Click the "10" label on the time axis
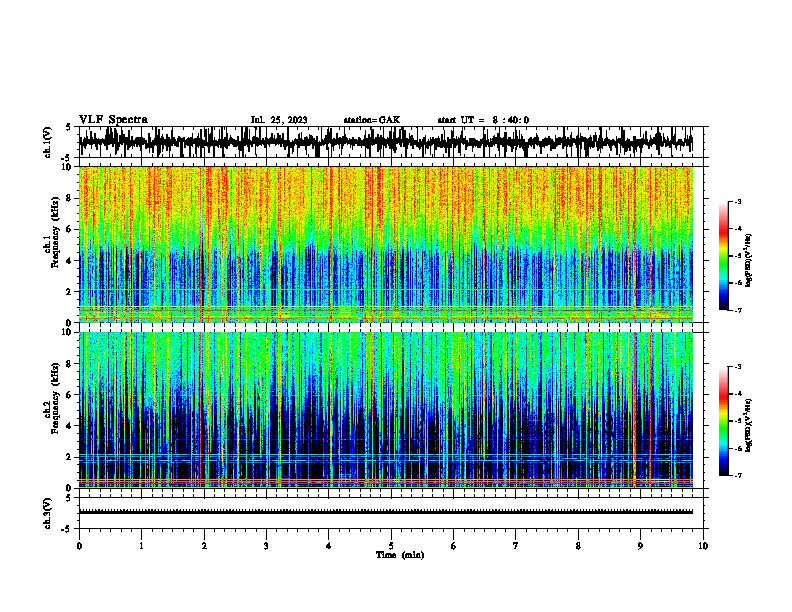792x612 pixels. (x=703, y=546)
